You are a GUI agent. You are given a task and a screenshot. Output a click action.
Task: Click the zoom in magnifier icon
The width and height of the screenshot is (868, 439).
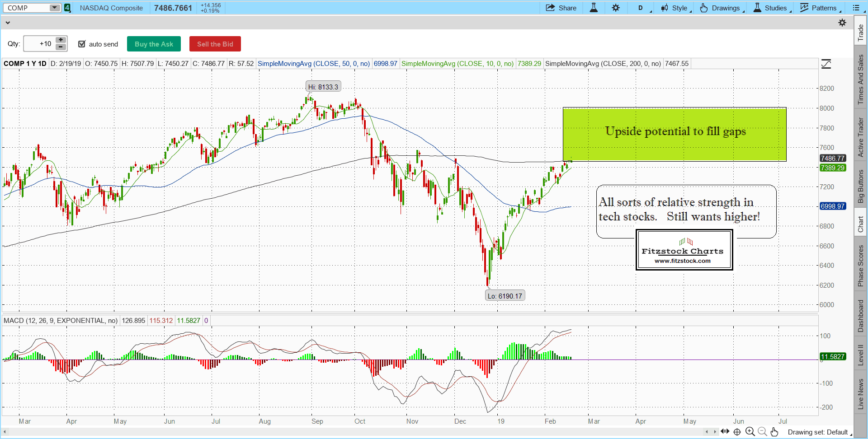750,432
